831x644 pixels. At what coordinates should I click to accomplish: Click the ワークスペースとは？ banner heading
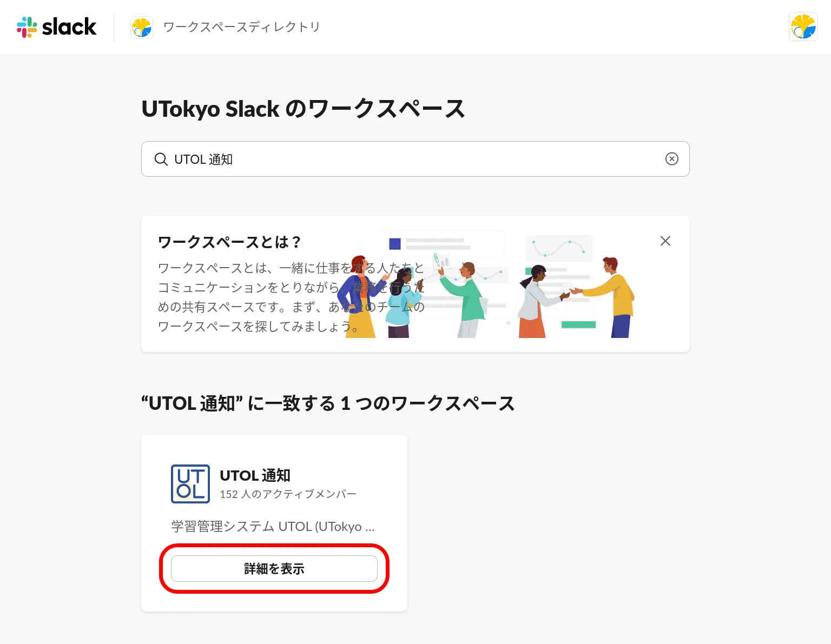click(229, 242)
